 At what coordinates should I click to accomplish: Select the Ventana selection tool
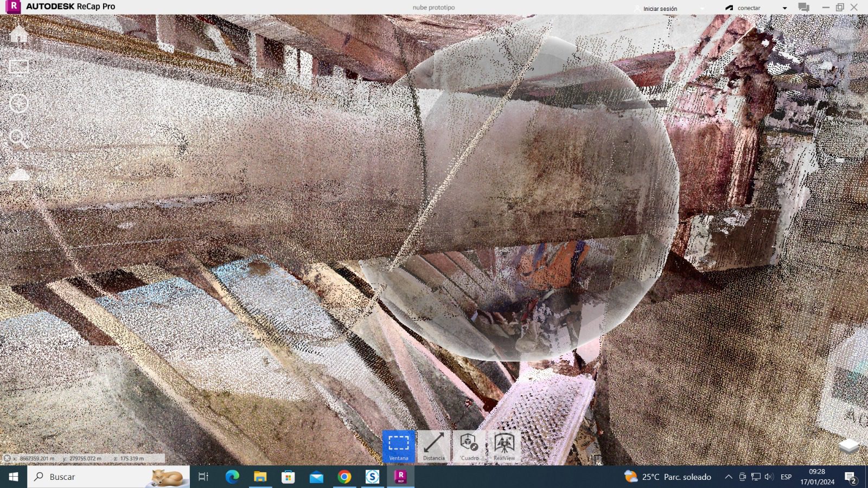tap(399, 446)
